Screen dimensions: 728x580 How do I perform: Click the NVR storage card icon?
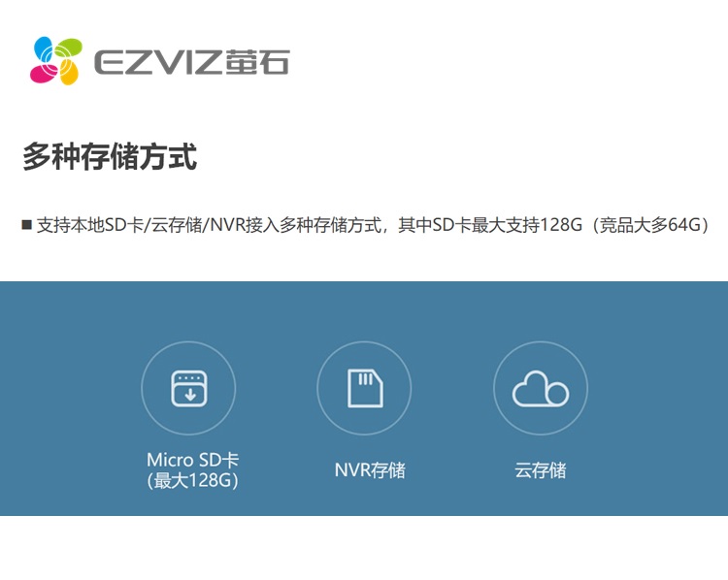(365, 388)
